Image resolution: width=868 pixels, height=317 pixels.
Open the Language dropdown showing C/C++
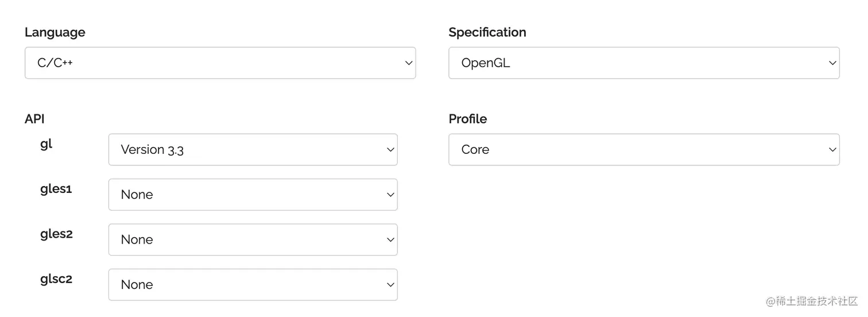pos(220,63)
